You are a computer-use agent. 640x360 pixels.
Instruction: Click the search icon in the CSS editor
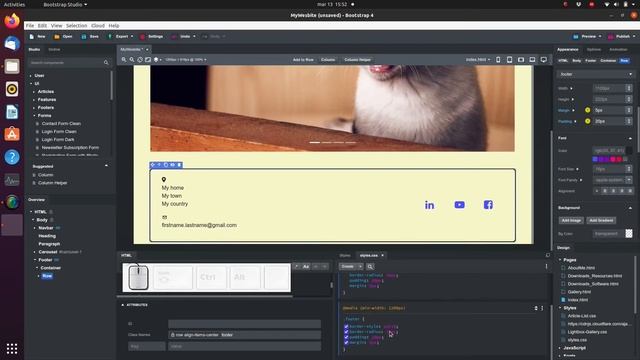[370, 267]
